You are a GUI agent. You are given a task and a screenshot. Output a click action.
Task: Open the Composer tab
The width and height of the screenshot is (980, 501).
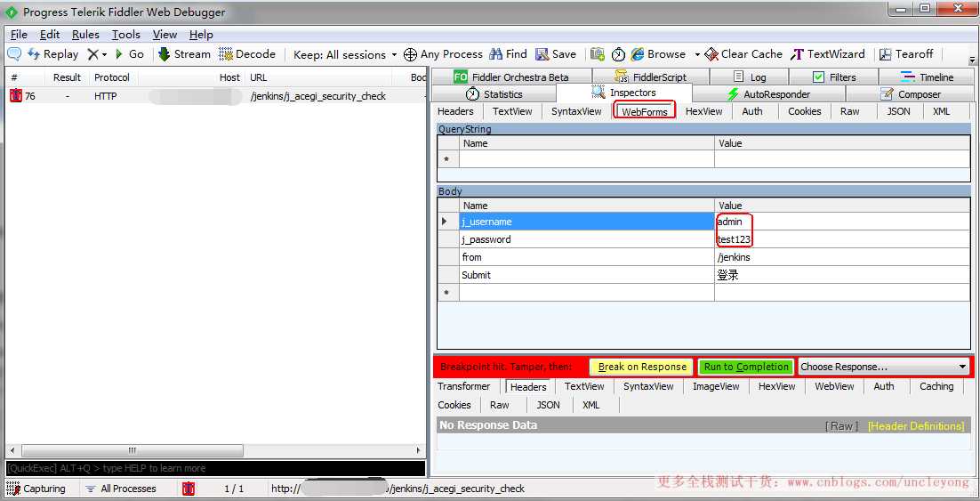pyautogui.click(x=911, y=94)
